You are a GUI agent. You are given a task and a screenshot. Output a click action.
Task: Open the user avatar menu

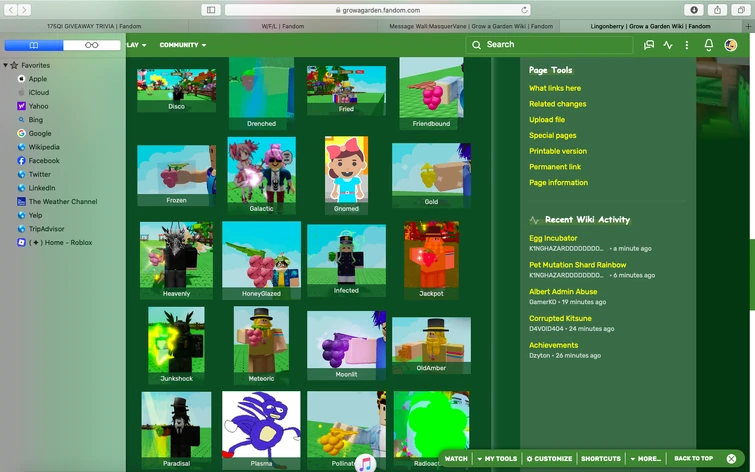click(730, 45)
